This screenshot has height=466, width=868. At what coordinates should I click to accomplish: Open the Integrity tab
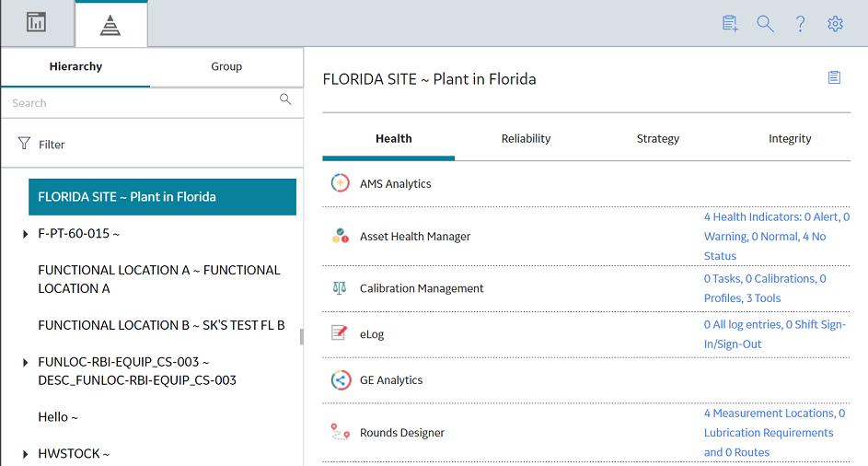point(790,138)
